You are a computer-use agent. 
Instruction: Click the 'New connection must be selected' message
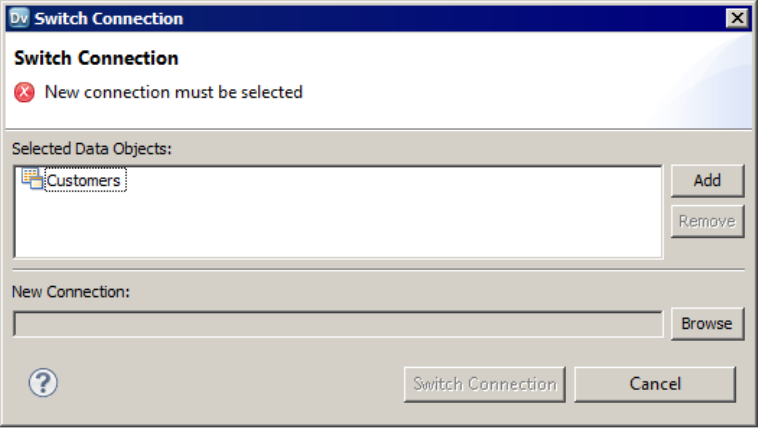pyautogui.click(x=174, y=92)
